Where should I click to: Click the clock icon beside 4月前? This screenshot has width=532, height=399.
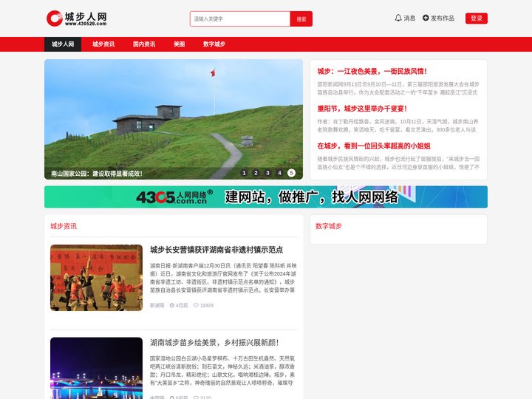172,305
